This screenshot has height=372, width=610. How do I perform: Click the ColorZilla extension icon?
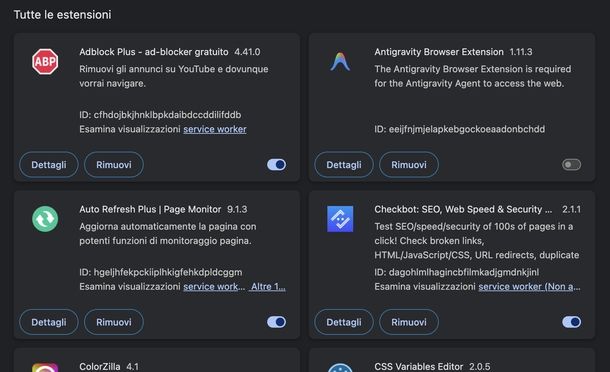[x=45, y=367]
